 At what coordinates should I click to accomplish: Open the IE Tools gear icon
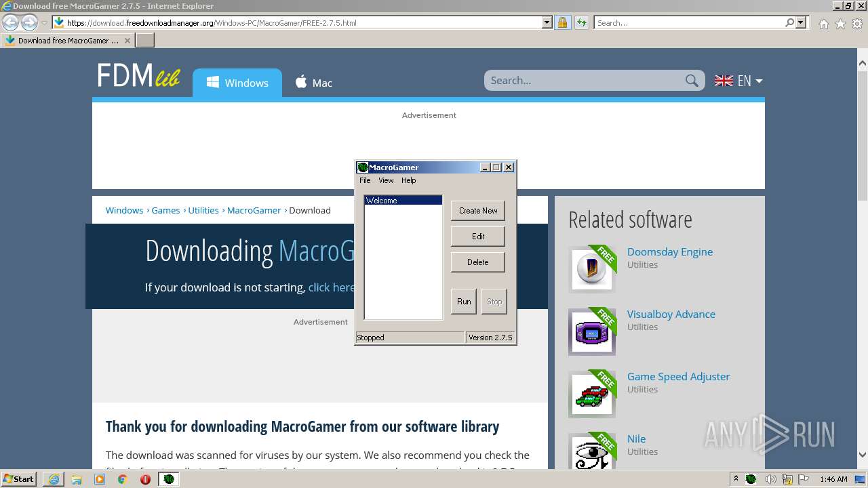tap(857, 24)
